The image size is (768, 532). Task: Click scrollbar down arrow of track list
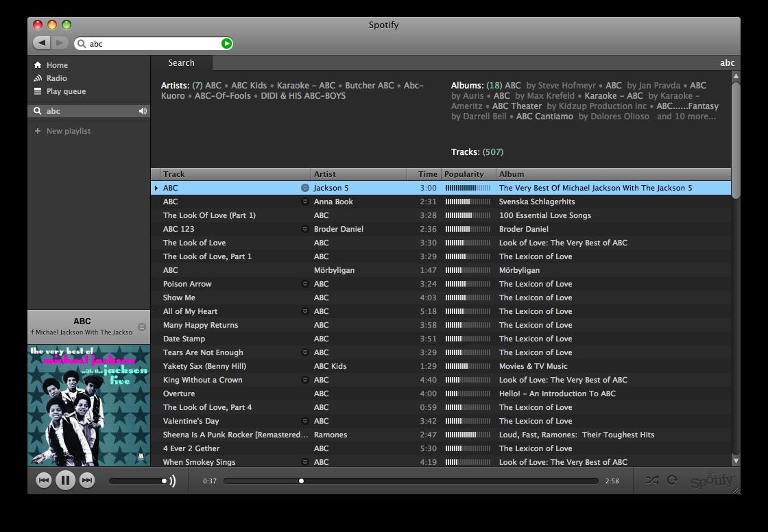coord(735,461)
